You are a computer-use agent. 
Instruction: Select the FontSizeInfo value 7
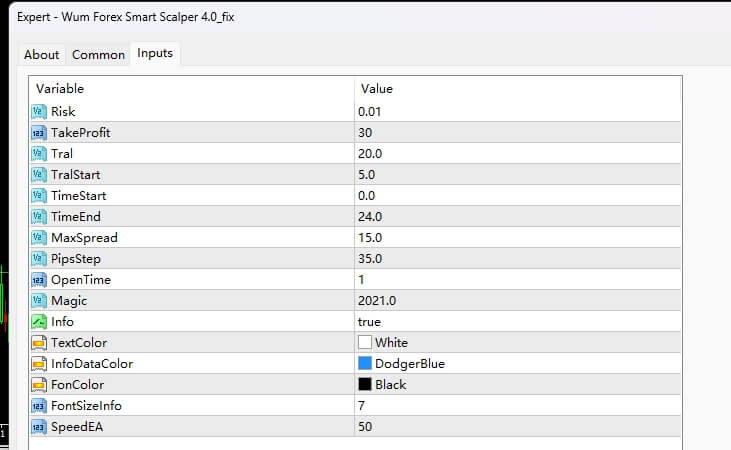coord(361,405)
